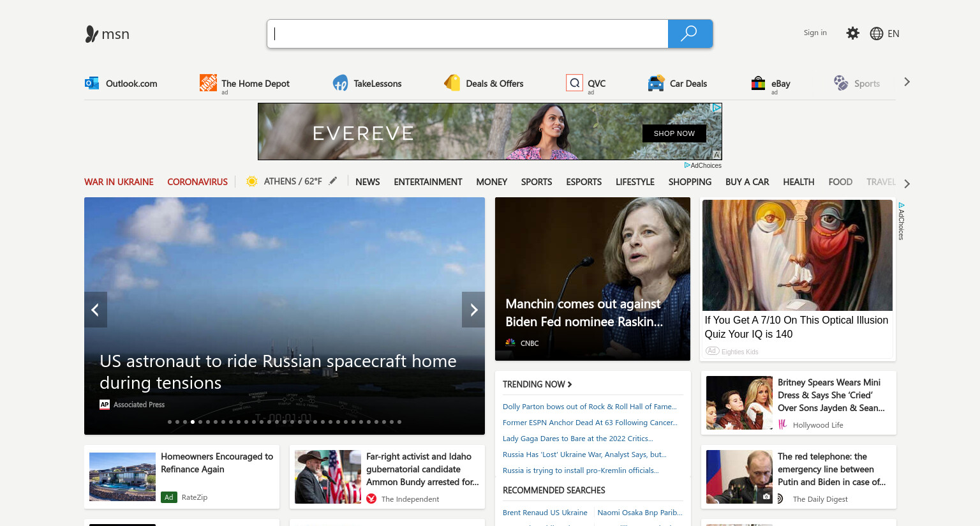
Task: Select the active fourth carousel dot
Action: pos(193,422)
